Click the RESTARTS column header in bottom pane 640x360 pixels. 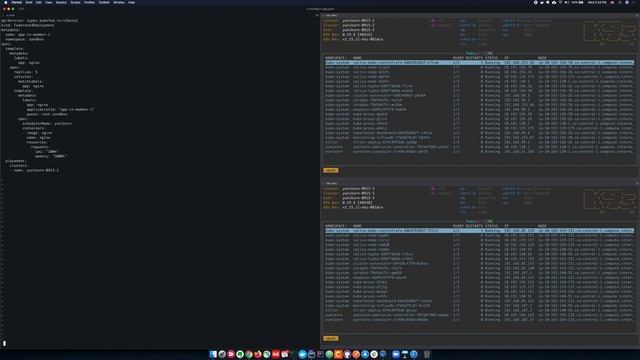(x=474, y=226)
